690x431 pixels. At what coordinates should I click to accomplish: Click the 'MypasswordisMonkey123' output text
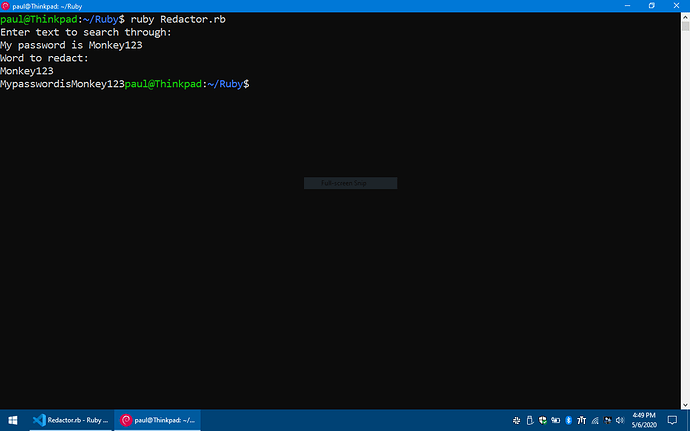tap(62, 84)
